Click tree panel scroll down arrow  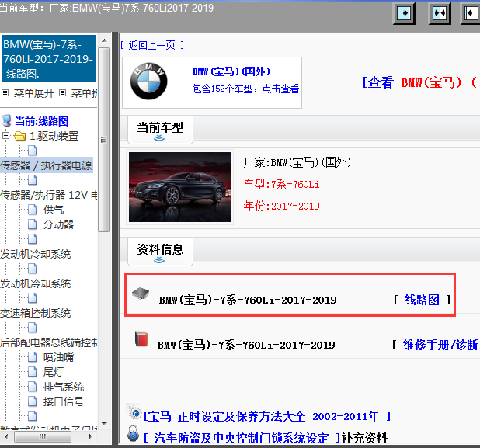[104, 423]
